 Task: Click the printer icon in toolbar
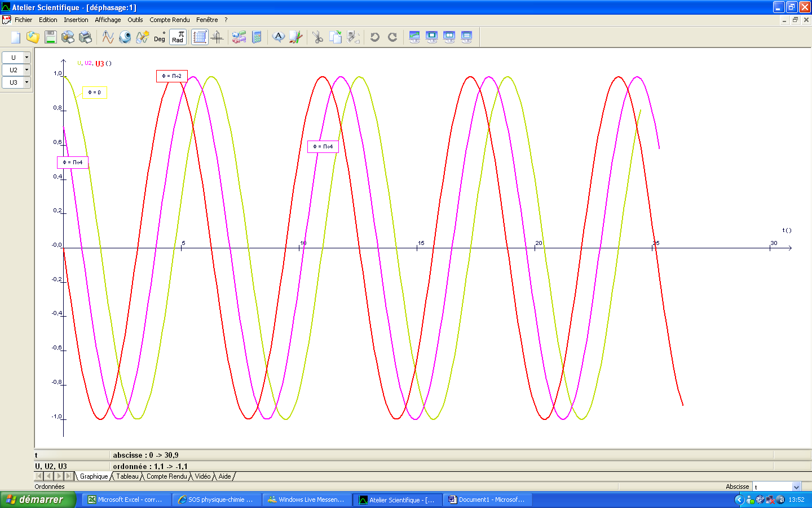point(85,37)
